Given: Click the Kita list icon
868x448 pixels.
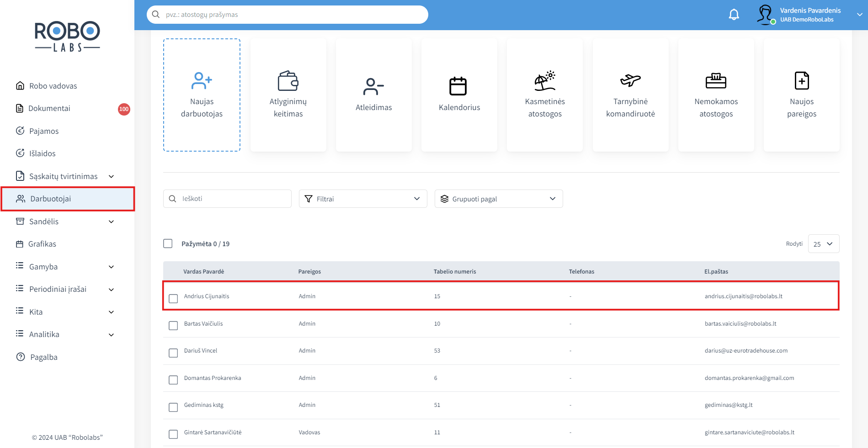Looking at the screenshot, I should (x=20, y=311).
